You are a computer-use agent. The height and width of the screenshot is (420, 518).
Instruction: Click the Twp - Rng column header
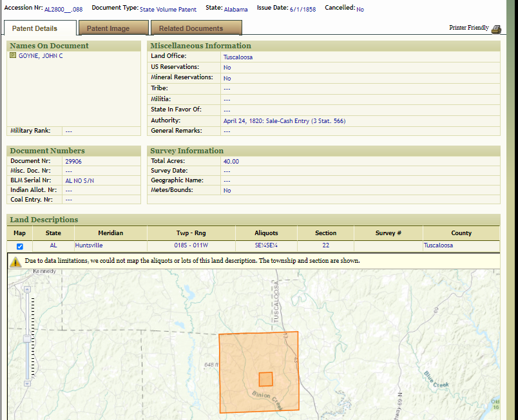click(191, 233)
